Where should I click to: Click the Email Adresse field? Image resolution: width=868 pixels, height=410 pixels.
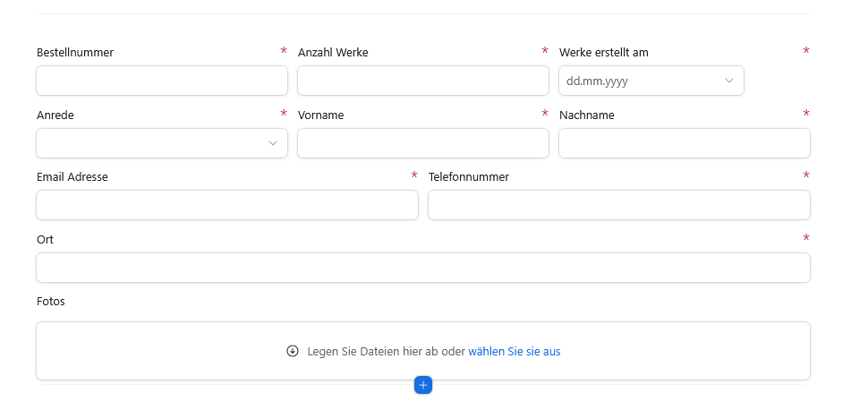(227, 205)
